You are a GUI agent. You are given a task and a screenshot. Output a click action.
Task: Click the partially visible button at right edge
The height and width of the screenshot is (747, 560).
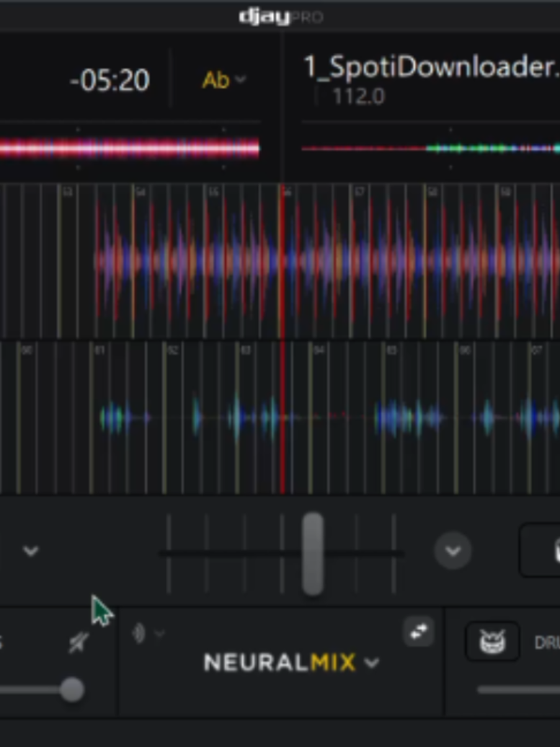(x=540, y=550)
